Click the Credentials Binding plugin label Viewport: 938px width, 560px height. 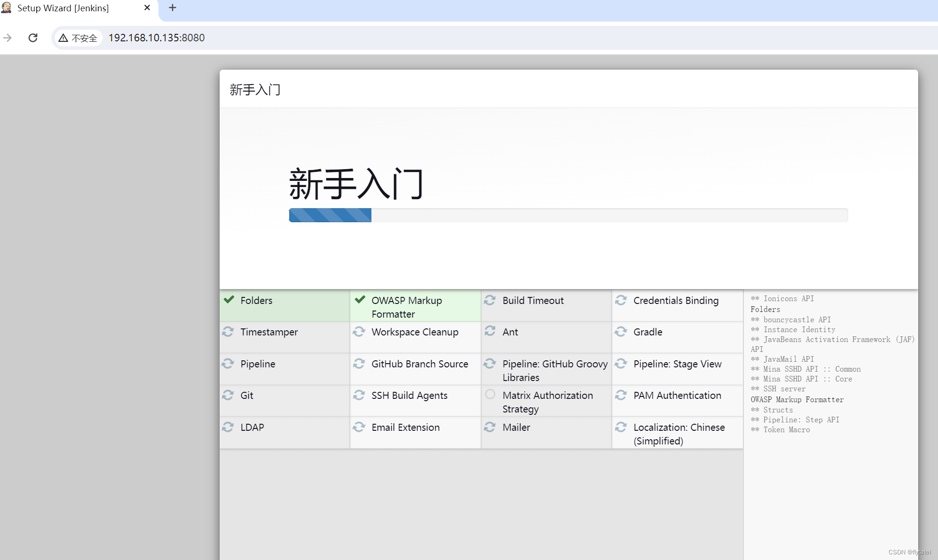click(x=676, y=301)
